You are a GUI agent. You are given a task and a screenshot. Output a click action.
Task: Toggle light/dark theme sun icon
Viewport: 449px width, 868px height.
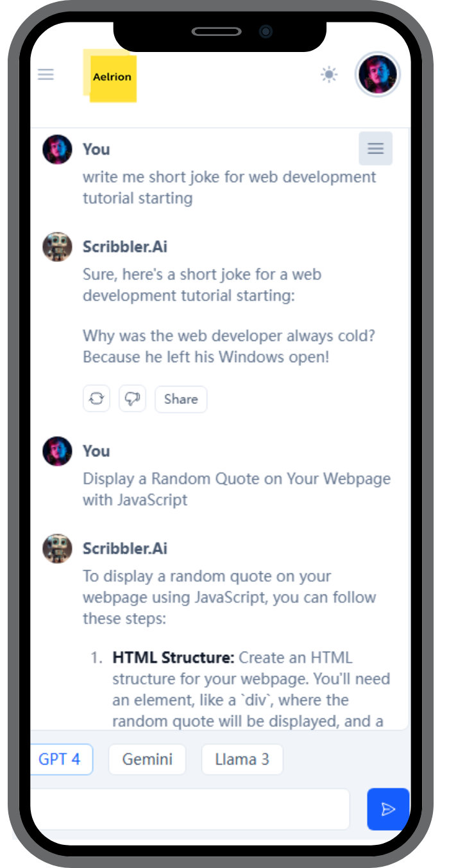[x=329, y=75]
